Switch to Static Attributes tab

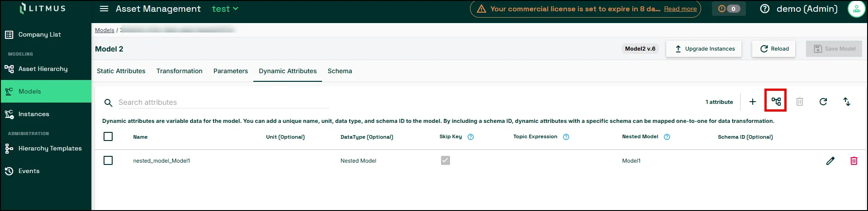pyautogui.click(x=121, y=71)
